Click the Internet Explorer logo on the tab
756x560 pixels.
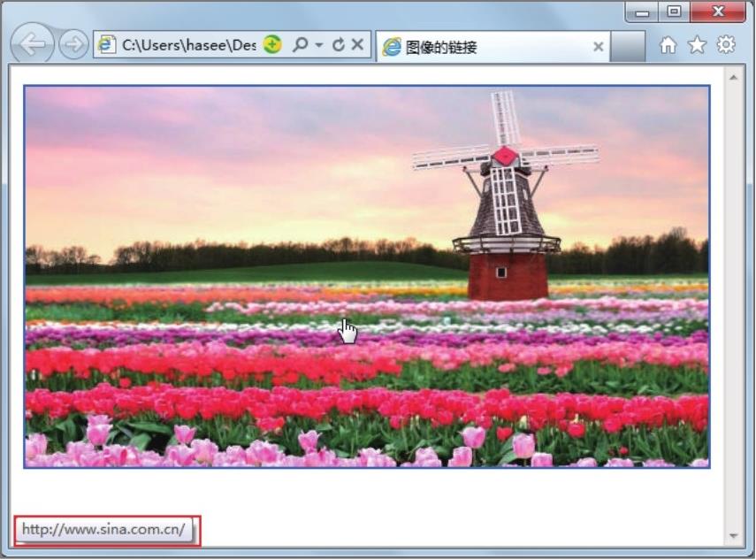coord(392,47)
